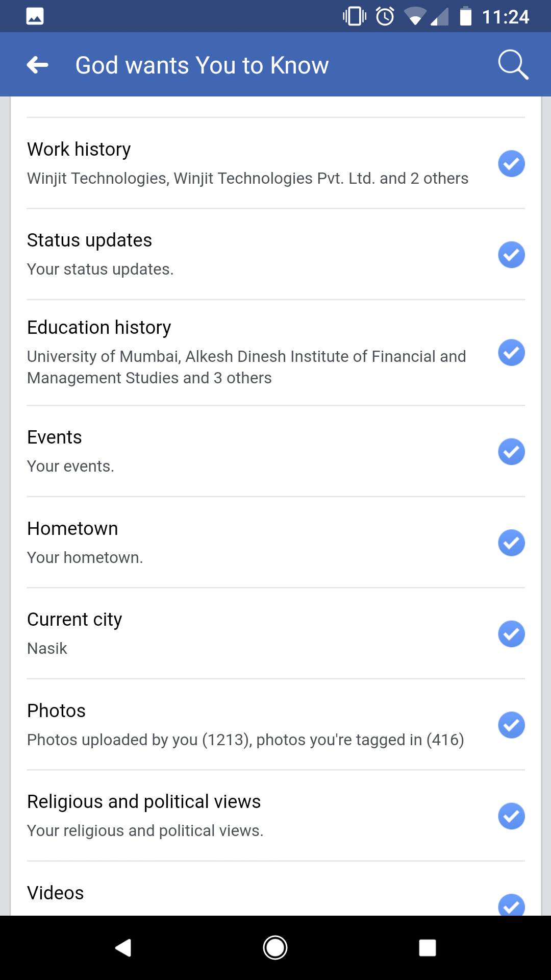This screenshot has height=980, width=551.
Task: Open search with magnifier icon
Action: click(512, 65)
